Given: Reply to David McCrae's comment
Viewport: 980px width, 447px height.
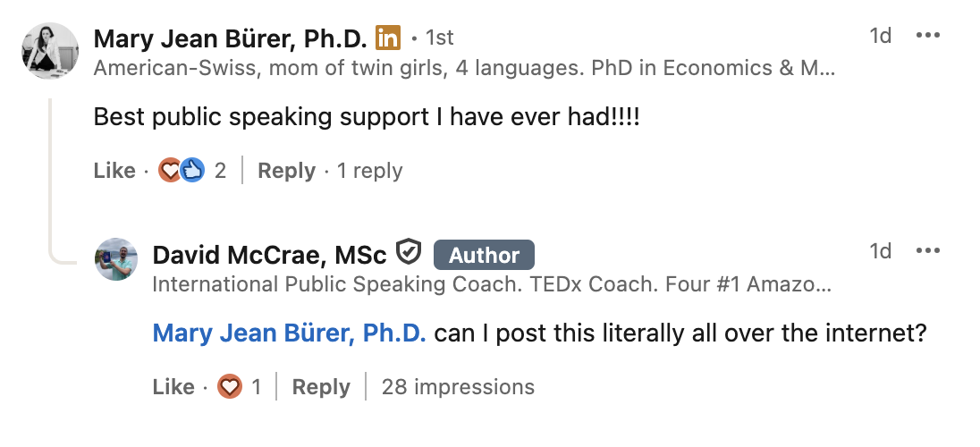Looking at the screenshot, I should (321, 387).
